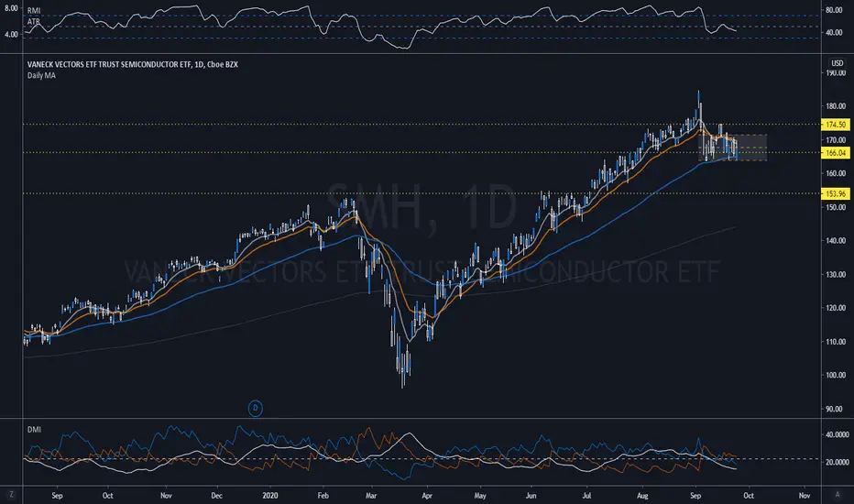This screenshot has height=504, width=854.
Task: Click the 140.00 price axis value
Action: tap(836, 240)
